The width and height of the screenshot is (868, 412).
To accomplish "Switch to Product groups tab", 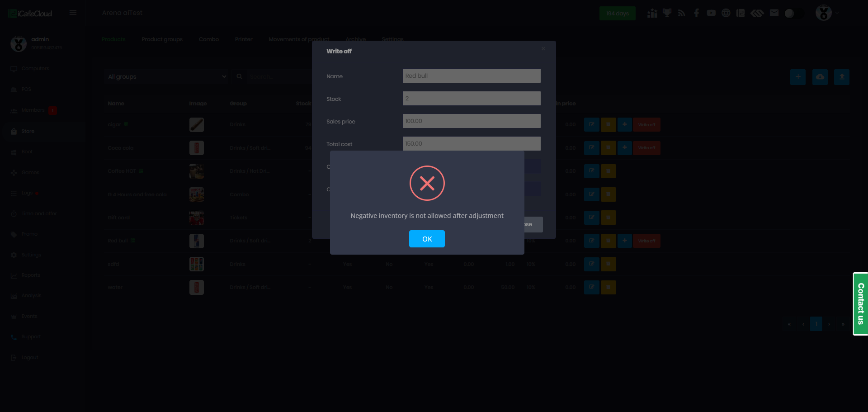I will click(x=162, y=39).
